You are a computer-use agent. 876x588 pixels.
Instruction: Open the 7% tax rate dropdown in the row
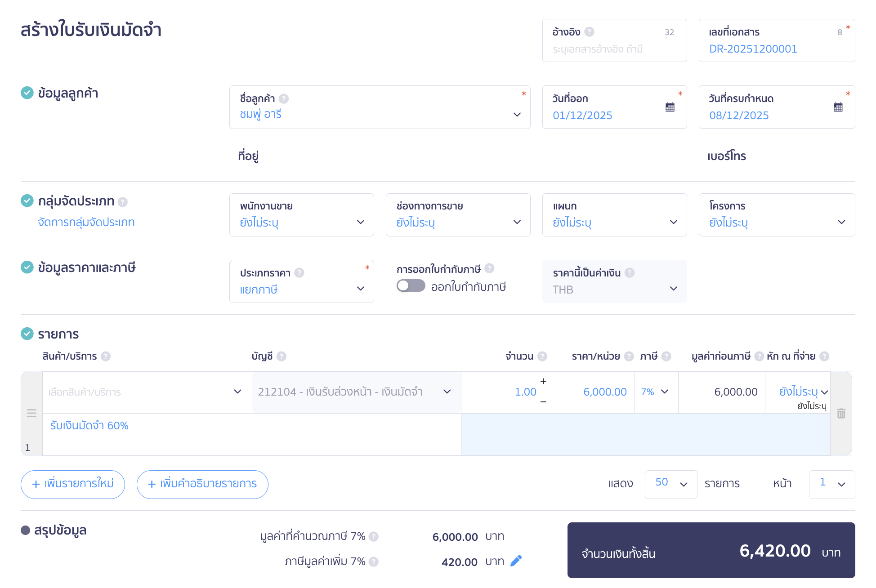655,392
